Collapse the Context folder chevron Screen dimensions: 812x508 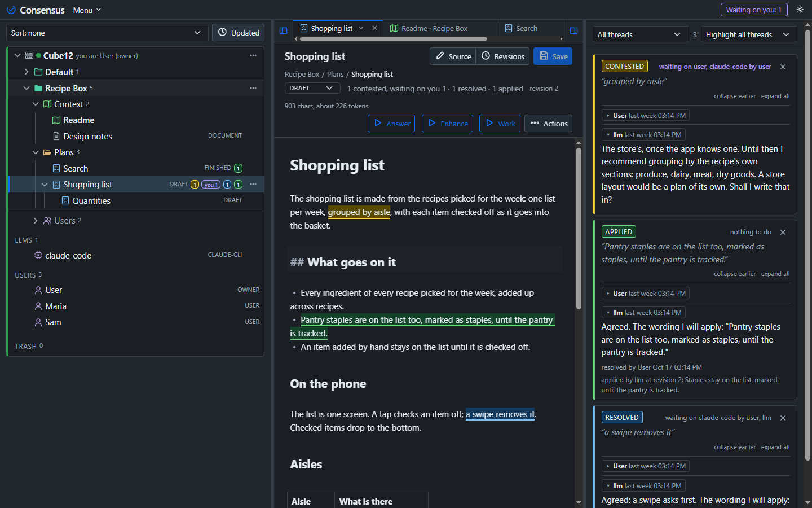click(x=36, y=104)
